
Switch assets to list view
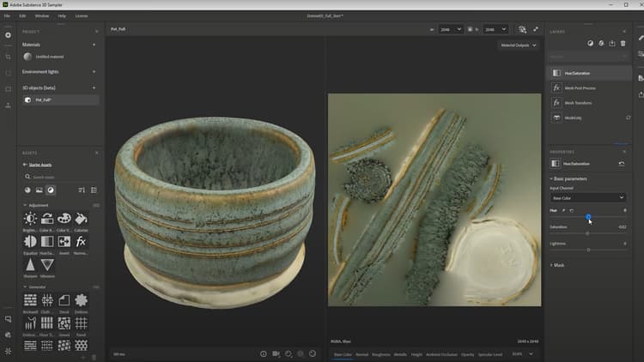tap(94, 190)
